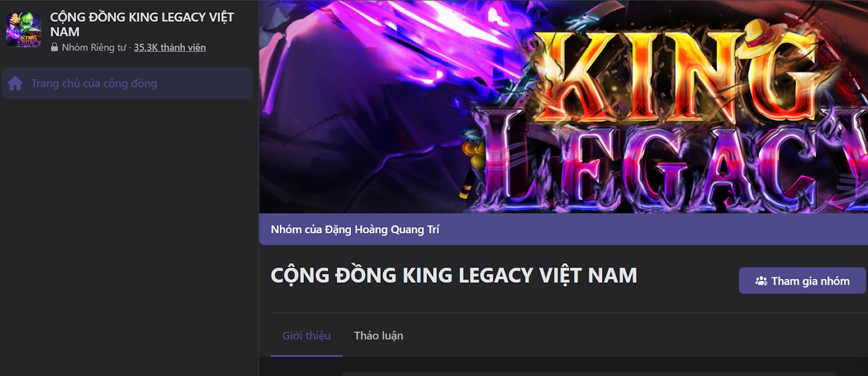Click the name Đặng Hoàng Quang Trí

382,230
